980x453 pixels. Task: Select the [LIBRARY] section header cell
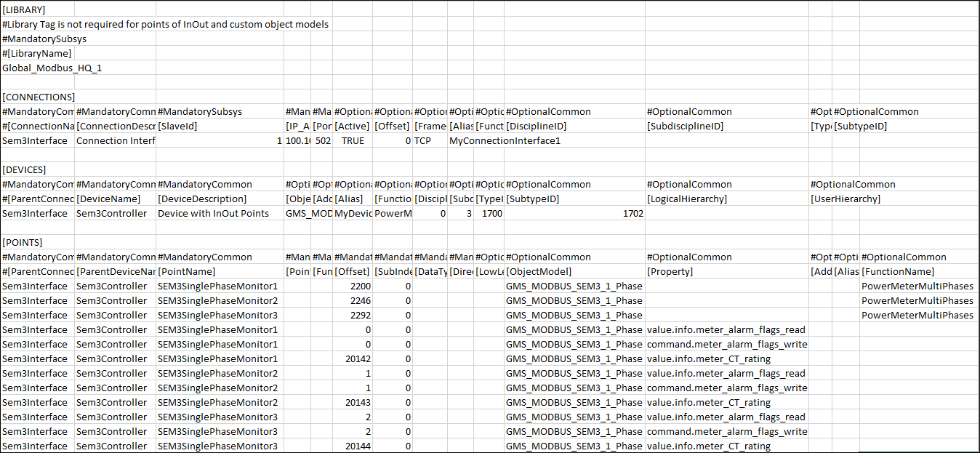click(x=24, y=10)
